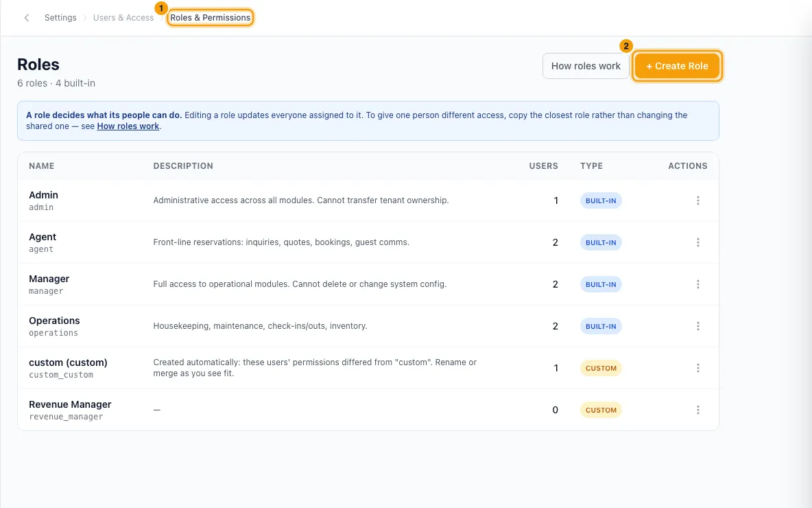
Task: Click the Type column header
Action: 591,166
